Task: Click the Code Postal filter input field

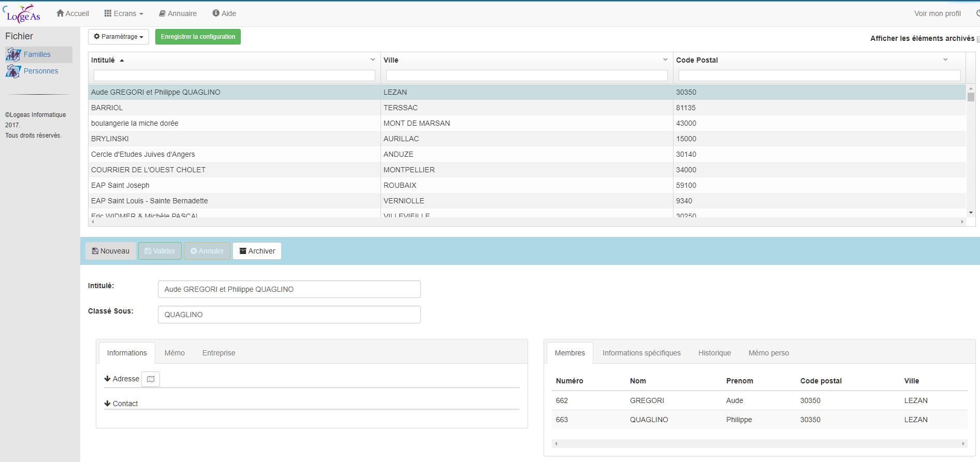Action: click(x=820, y=76)
